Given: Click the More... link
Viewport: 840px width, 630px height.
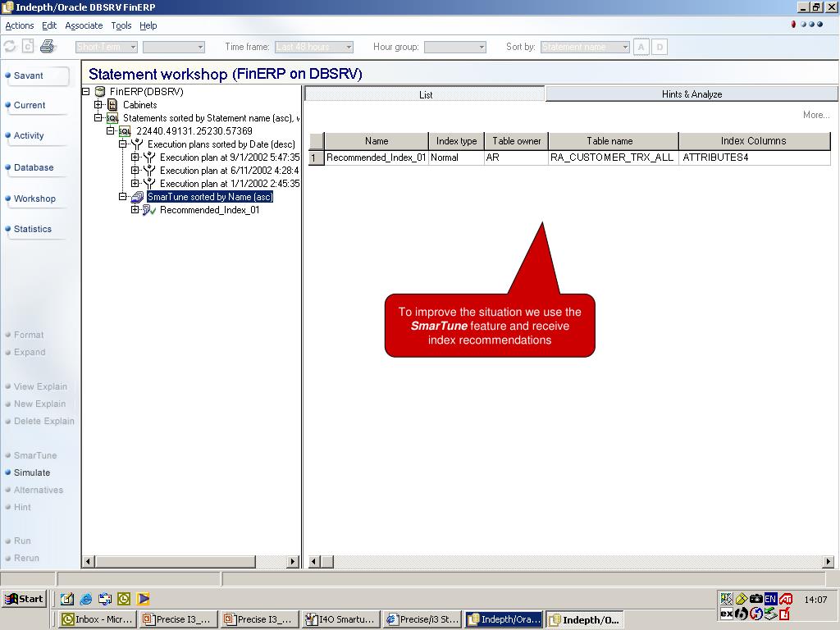Looking at the screenshot, I should pos(816,115).
